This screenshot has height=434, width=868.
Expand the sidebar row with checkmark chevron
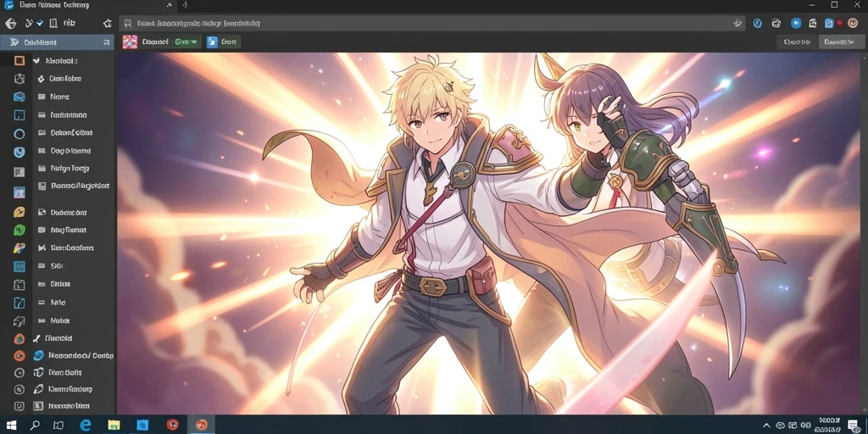tap(57, 61)
